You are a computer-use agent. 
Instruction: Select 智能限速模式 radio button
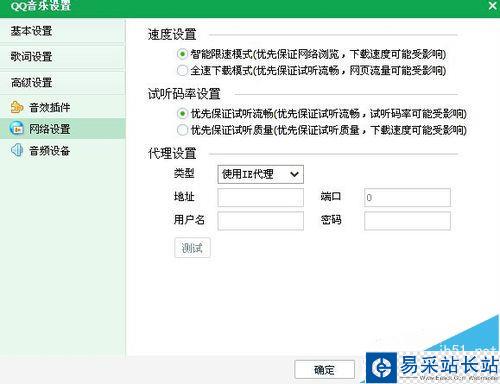pyautogui.click(x=182, y=54)
